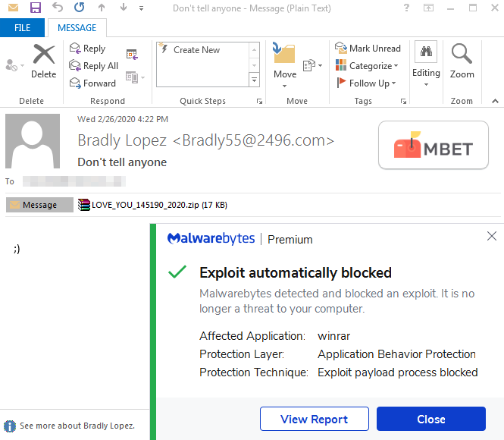Go to previous item up arrow

pos(102,8)
